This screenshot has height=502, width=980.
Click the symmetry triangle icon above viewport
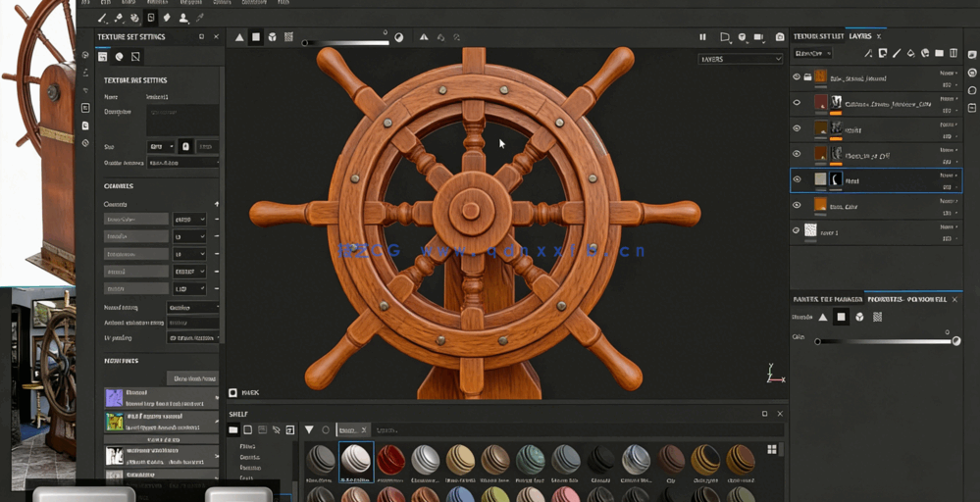424,37
